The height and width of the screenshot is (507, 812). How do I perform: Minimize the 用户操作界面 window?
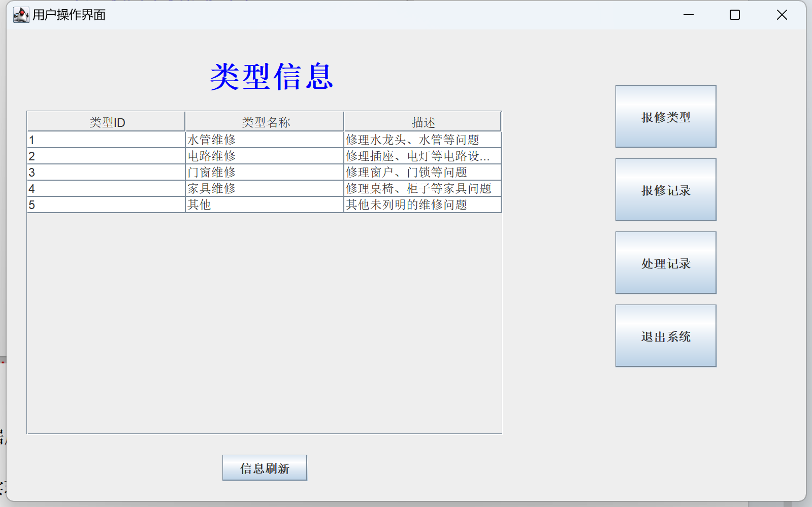[x=688, y=15]
